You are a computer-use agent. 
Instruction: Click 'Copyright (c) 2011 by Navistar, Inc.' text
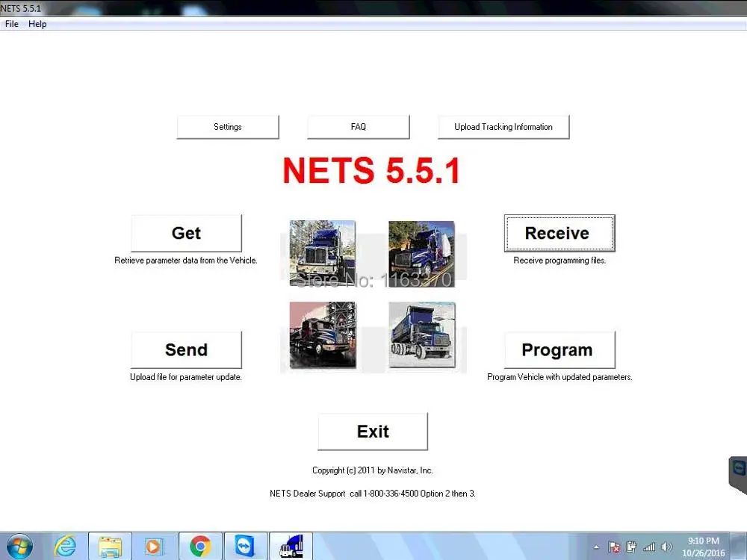tap(373, 470)
